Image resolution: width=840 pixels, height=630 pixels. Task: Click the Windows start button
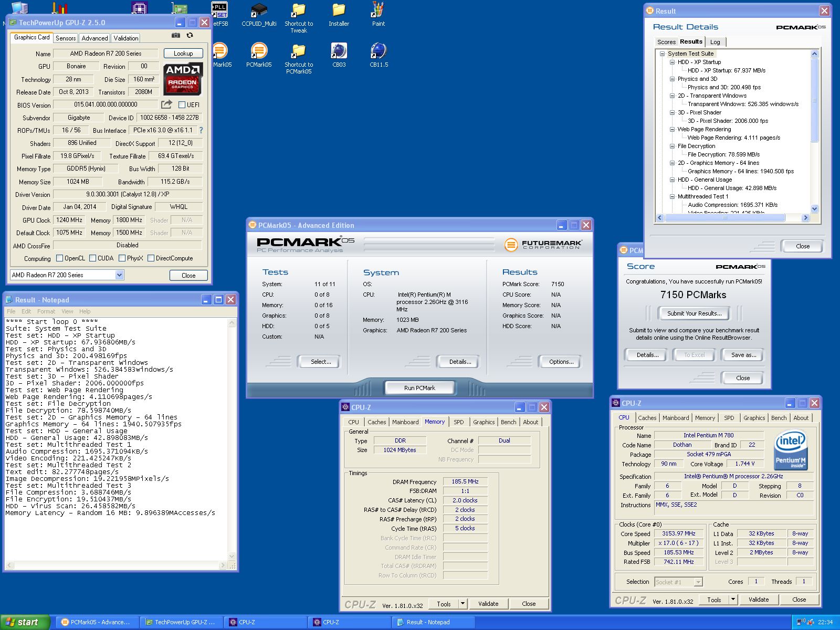25,622
